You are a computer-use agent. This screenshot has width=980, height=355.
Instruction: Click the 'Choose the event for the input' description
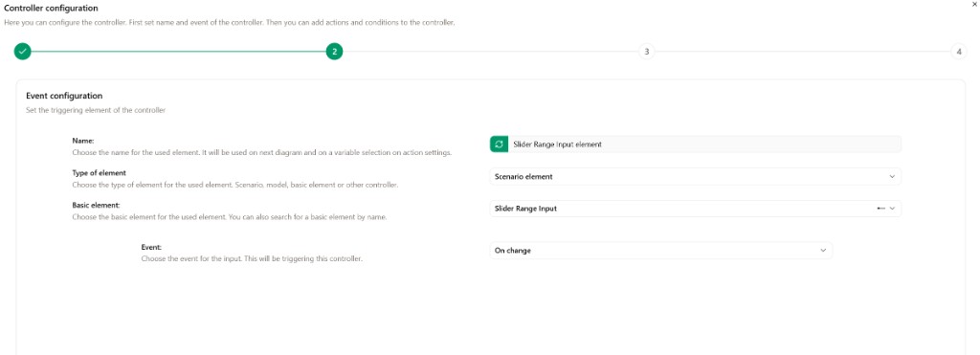252,258
